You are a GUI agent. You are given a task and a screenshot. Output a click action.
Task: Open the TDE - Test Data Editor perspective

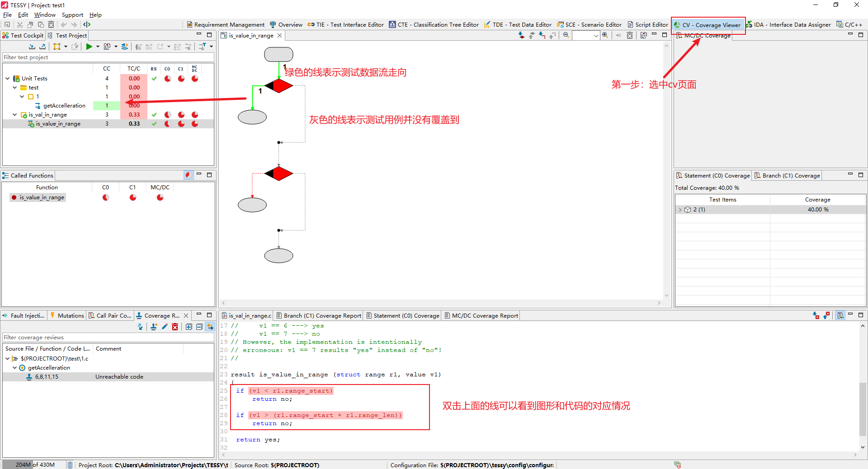pyautogui.click(x=518, y=25)
